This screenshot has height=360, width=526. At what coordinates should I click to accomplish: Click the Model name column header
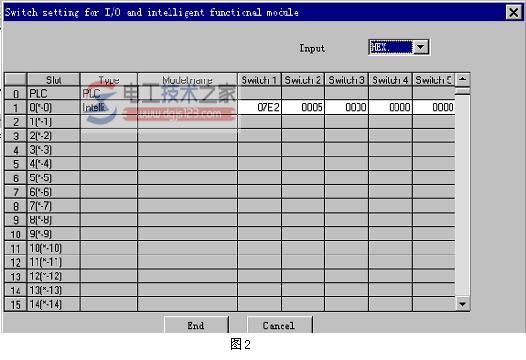pos(187,80)
